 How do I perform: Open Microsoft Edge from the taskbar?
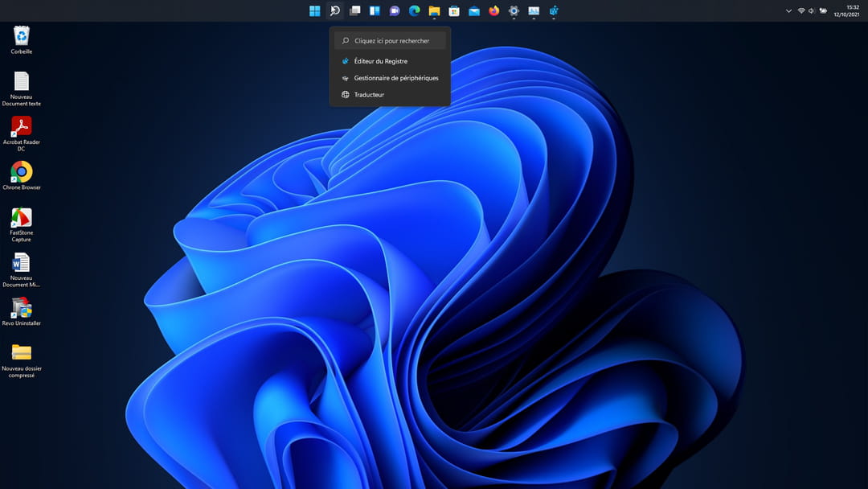415,10
